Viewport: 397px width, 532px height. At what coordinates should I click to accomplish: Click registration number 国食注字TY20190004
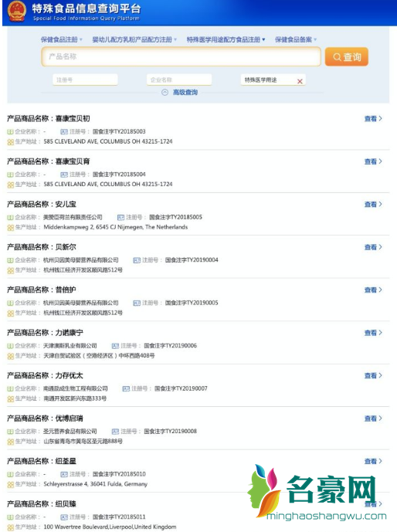point(192,260)
